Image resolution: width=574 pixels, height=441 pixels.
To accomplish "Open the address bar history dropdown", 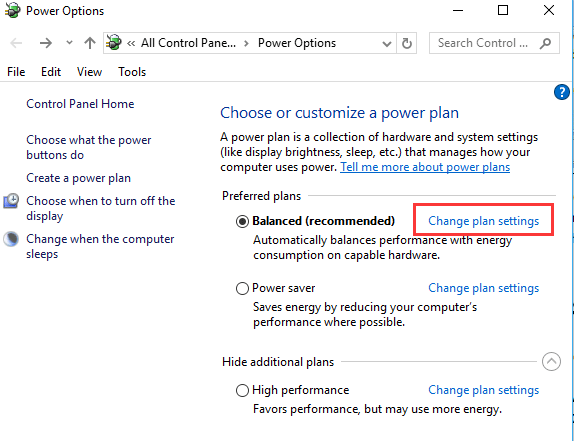I will click(387, 44).
